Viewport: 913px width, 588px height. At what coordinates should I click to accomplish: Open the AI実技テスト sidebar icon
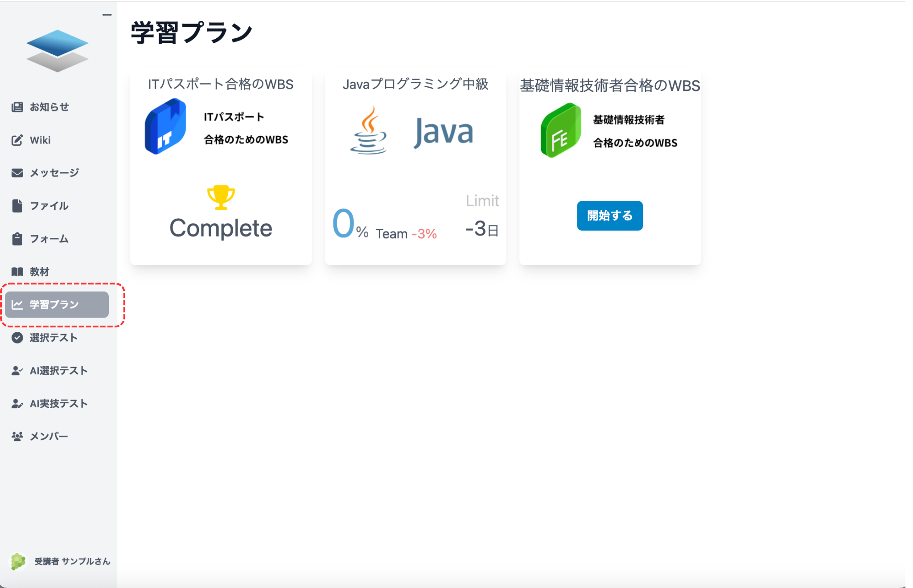click(17, 404)
